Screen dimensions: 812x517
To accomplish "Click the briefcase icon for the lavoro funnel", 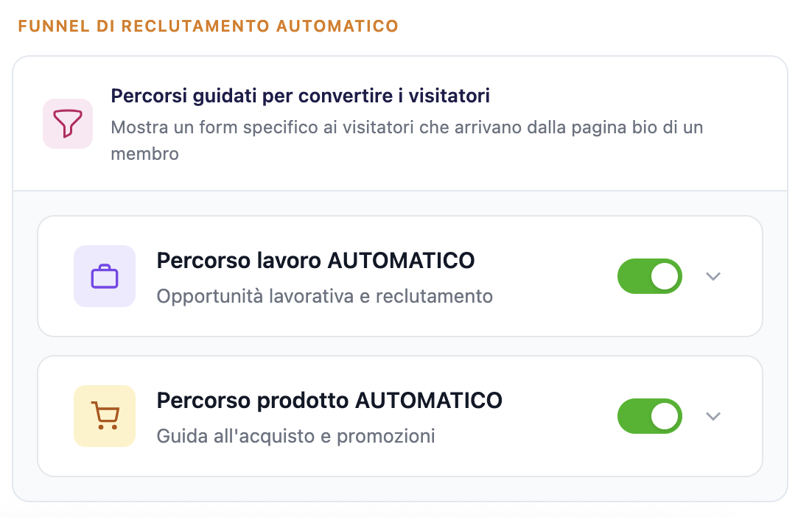I will click(x=104, y=276).
